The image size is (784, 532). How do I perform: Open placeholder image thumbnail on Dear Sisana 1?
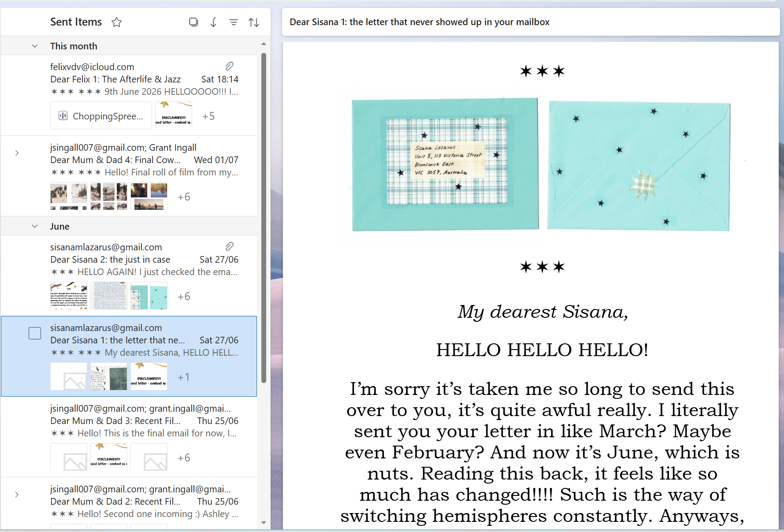pyautogui.click(x=69, y=376)
